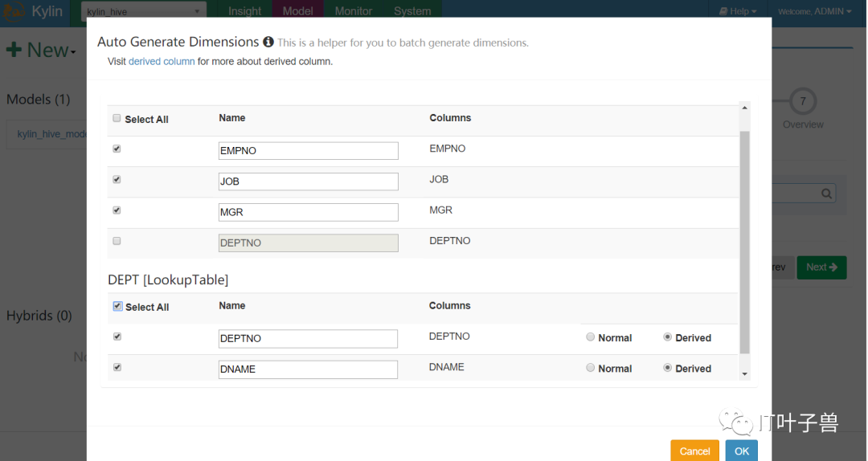Click the plus New icon

pos(14,50)
